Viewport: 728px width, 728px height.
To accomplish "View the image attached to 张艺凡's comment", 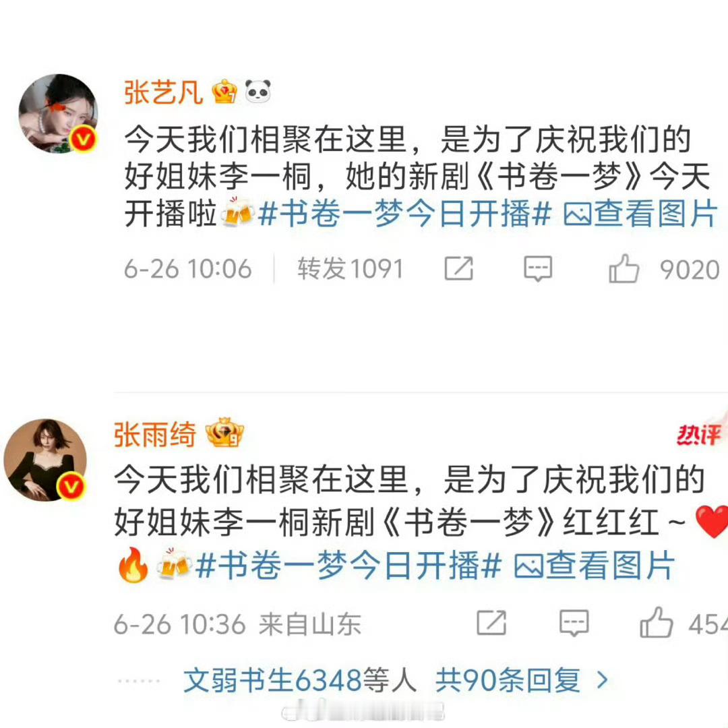I will pyautogui.click(x=640, y=214).
